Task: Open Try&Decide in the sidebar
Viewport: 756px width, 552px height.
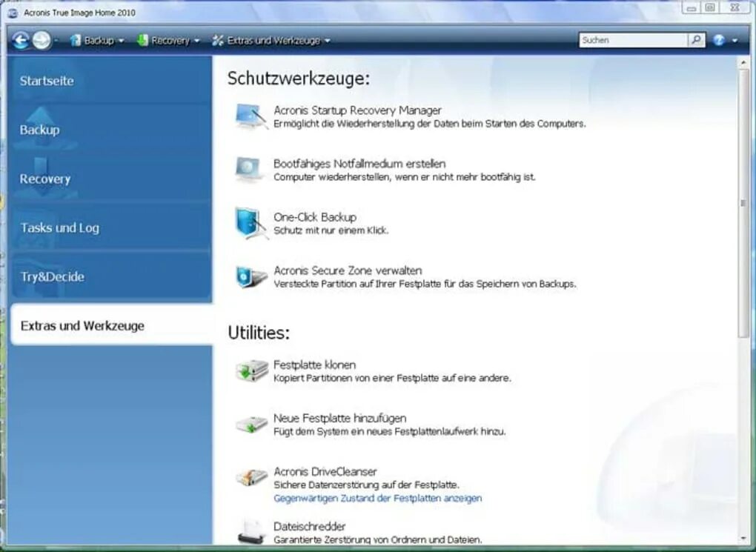Action: coord(111,276)
